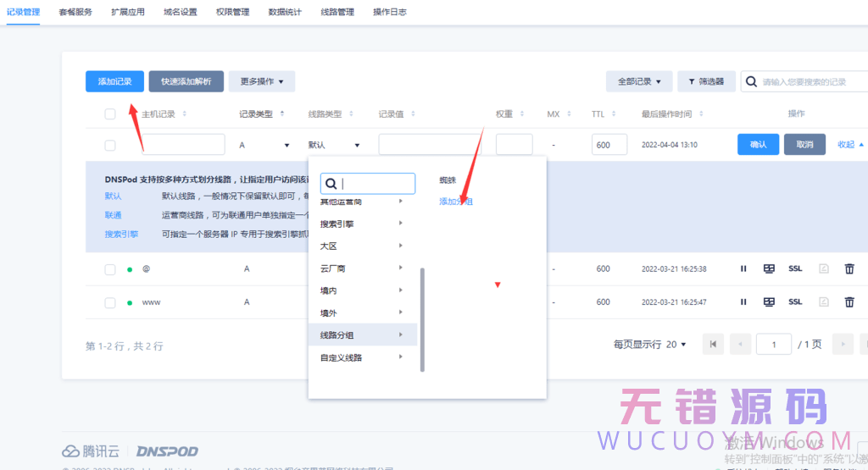Image resolution: width=868 pixels, height=470 pixels.
Task: Pause the @ record
Action: tap(743, 268)
